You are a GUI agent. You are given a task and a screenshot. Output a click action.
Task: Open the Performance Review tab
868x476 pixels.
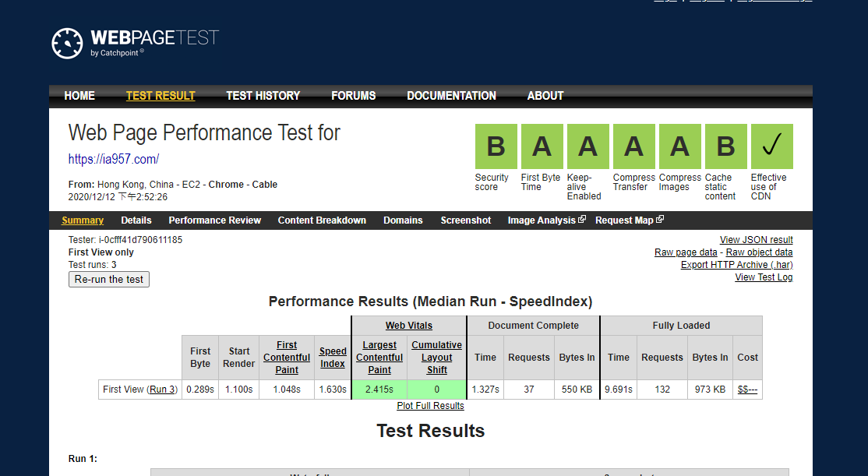[x=215, y=220]
